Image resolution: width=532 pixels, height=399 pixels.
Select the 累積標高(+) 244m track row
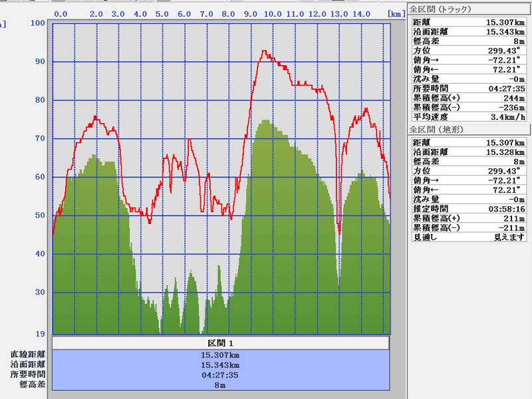point(468,98)
